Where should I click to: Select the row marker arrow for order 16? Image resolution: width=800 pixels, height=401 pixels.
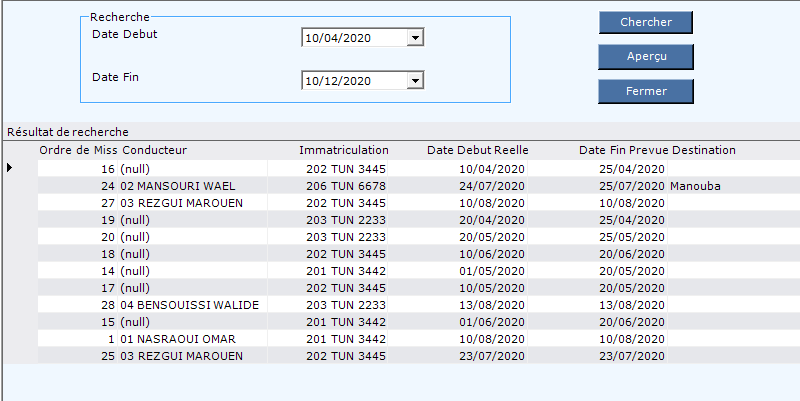[x=10, y=167]
